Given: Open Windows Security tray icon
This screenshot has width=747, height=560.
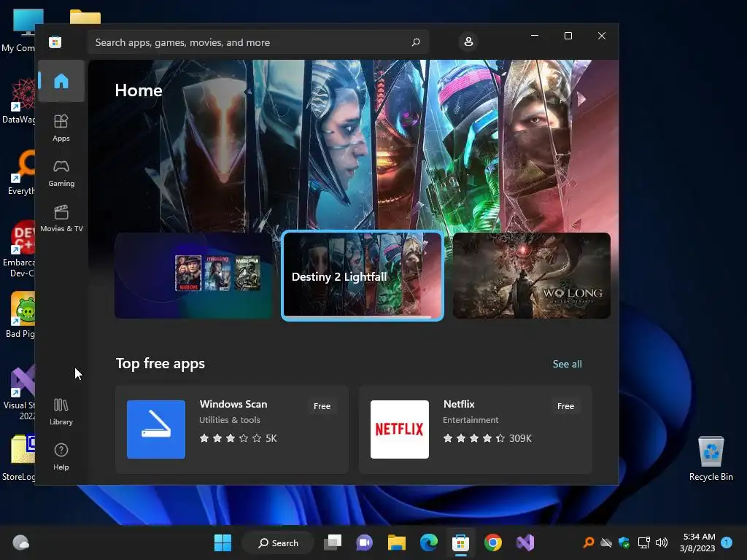Looking at the screenshot, I should [x=624, y=542].
